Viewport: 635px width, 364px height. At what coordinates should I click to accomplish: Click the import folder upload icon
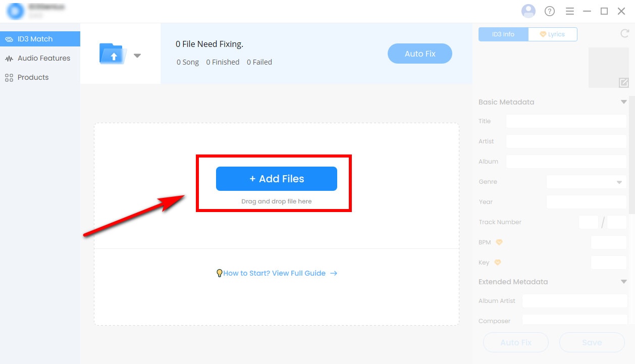(113, 54)
